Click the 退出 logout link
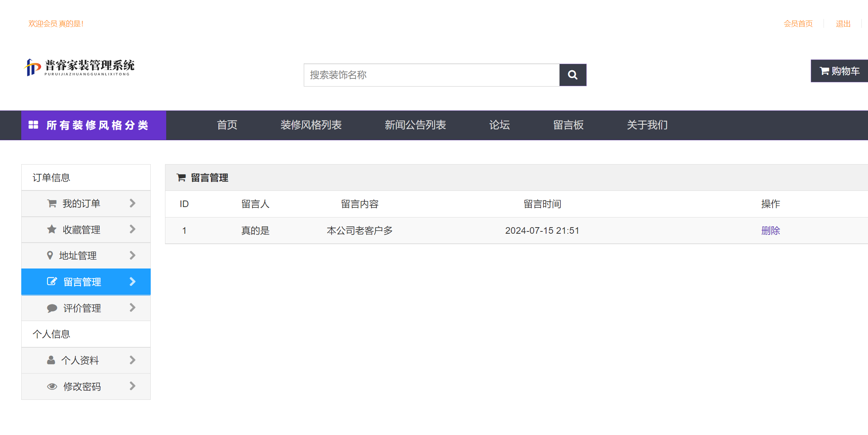This screenshot has height=435, width=868. point(843,24)
